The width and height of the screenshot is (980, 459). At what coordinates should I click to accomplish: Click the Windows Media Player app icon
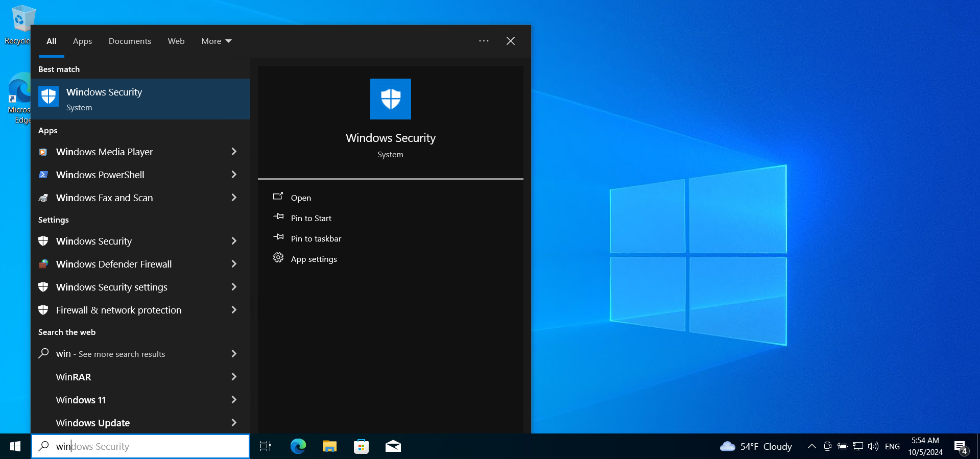[x=43, y=152]
